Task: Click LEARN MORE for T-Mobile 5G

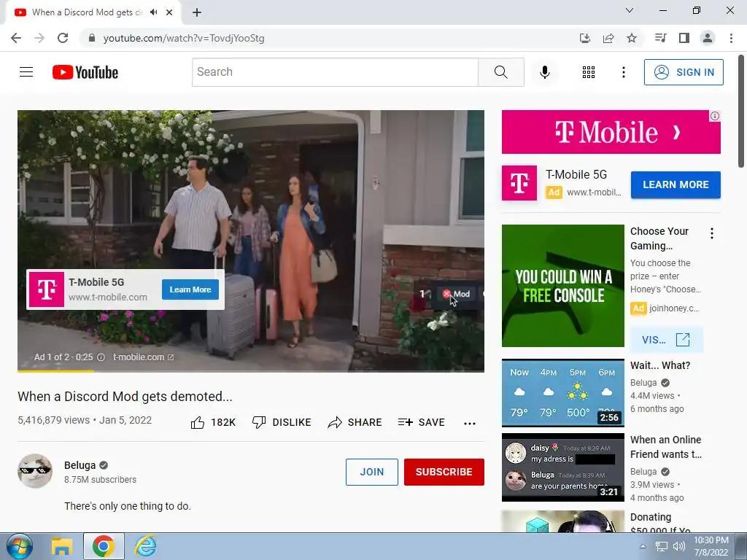Action: click(x=676, y=184)
